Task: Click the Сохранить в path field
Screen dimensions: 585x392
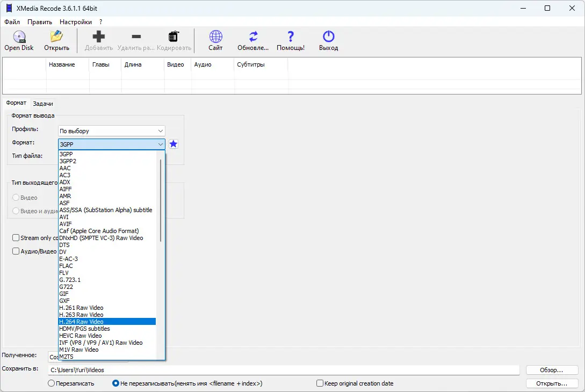Action: click(x=284, y=370)
